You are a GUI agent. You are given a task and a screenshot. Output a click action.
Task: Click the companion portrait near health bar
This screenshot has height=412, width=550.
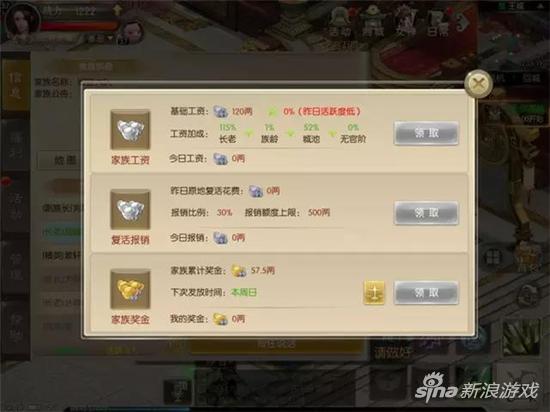(x=130, y=32)
